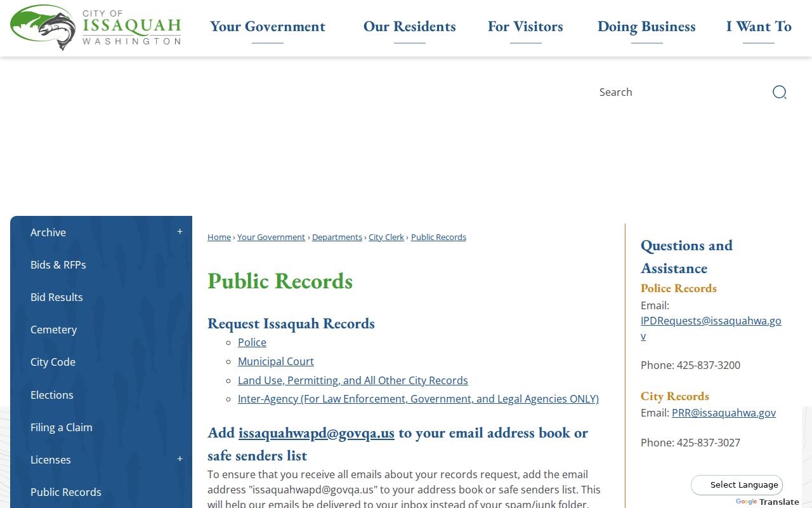
Task: Click the Questions and Assistance heading
Action: pos(686,257)
